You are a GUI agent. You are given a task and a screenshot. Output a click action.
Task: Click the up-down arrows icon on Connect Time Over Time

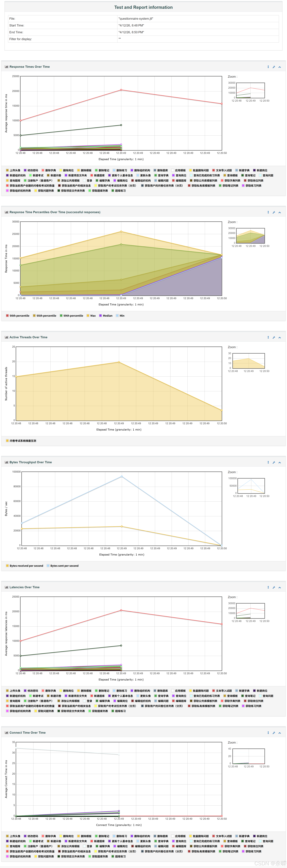coord(268,733)
